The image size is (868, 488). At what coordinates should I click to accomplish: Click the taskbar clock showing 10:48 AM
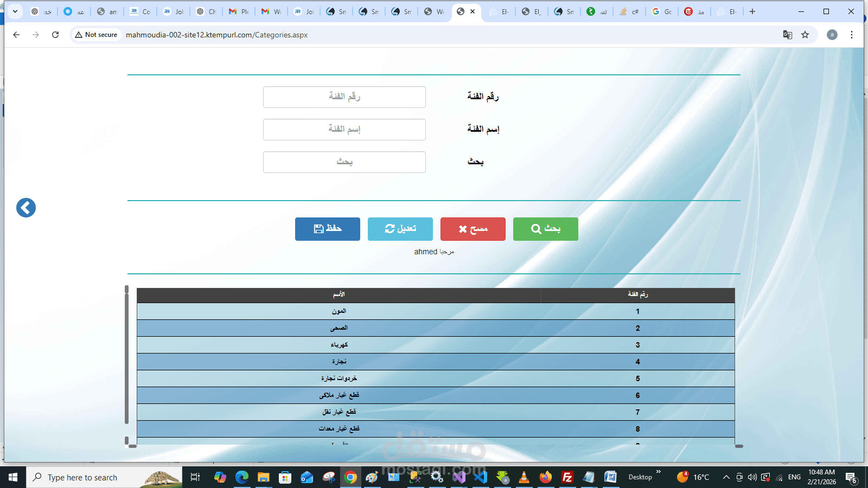[822, 477]
